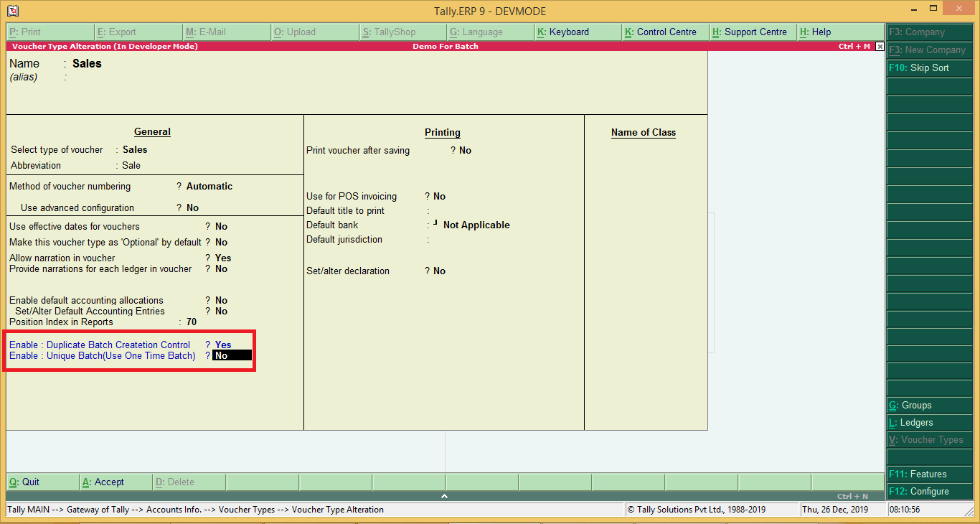Toggle Print voucher after saving to Yes
980x524 pixels.
pos(465,150)
